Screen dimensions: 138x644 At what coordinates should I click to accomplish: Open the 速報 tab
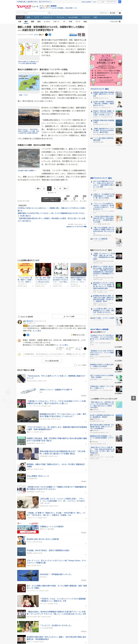tap(28, 17)
